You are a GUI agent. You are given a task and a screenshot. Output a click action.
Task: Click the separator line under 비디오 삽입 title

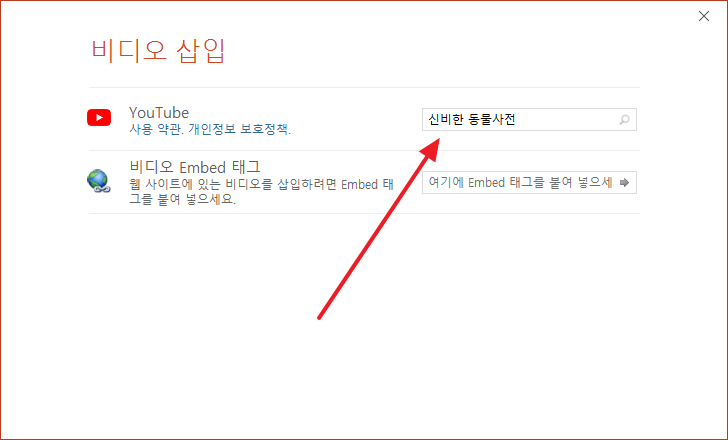pos(364,87)
